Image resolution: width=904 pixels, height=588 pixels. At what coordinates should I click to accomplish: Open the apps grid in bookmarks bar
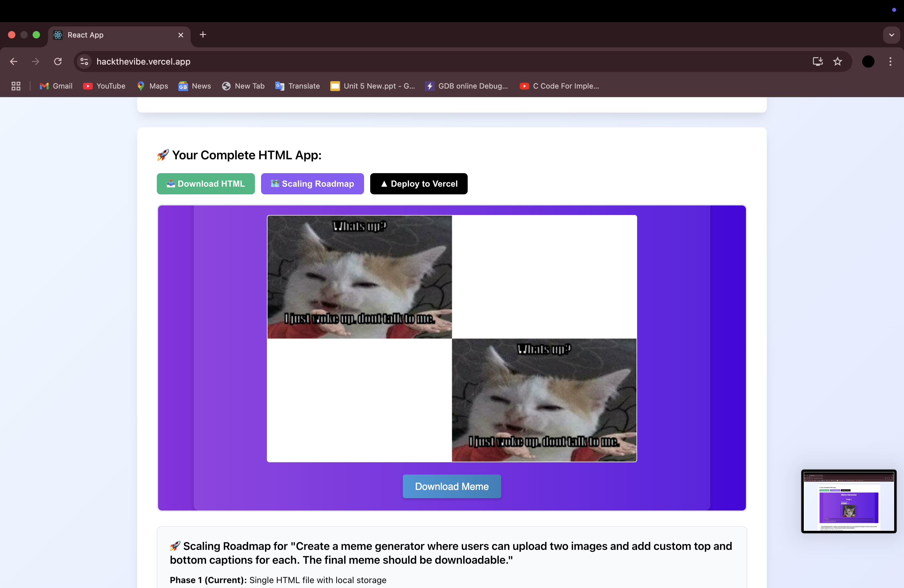16,86
